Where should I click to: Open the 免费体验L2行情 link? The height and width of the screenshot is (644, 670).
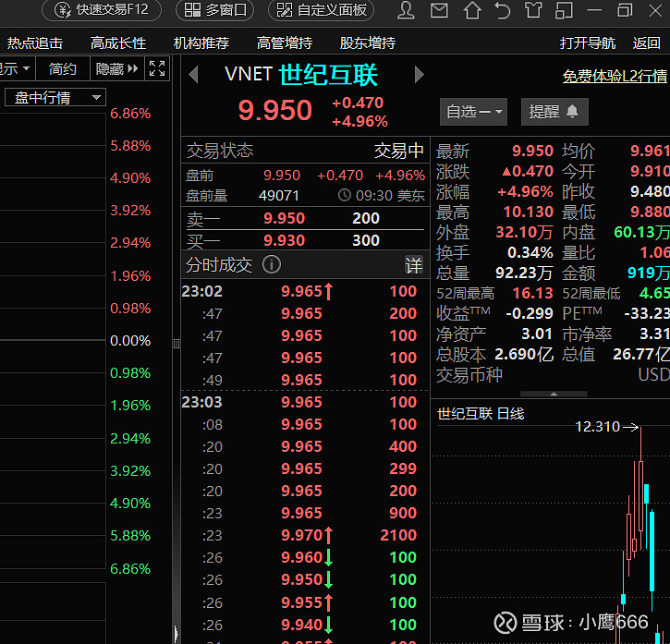point(615,76)
